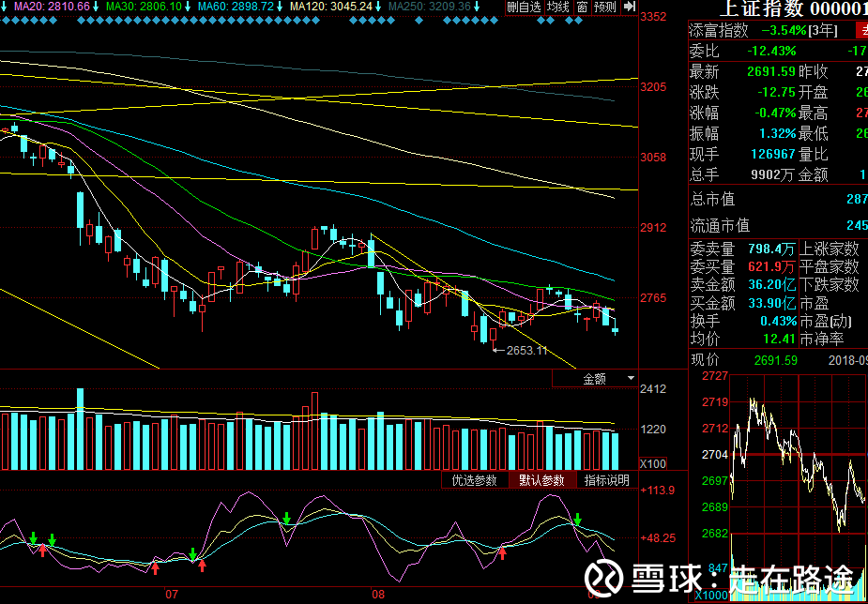Click the [3年] period selector
Image resolution: width=868 pixels, height=604 pixels.
(x=823, y=31)
